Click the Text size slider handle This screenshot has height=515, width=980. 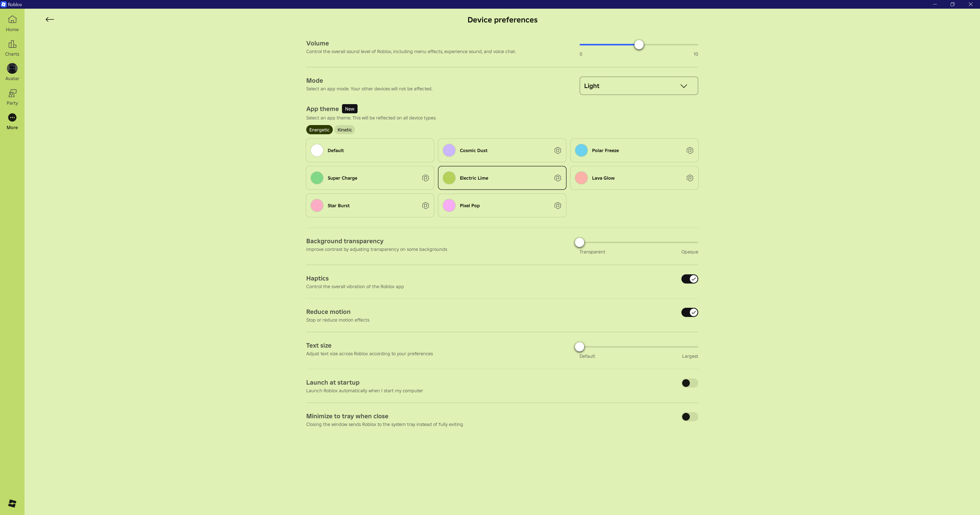(x=579, y=347)
